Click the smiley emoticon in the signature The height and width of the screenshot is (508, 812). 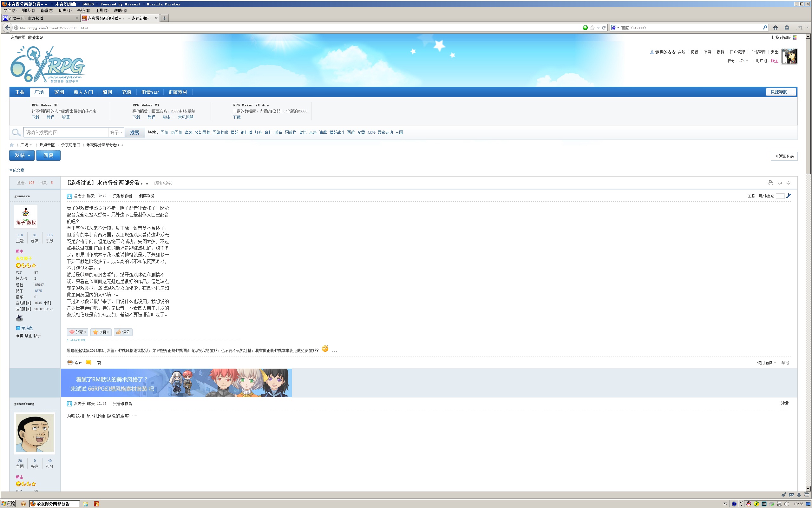pos(325,349)
